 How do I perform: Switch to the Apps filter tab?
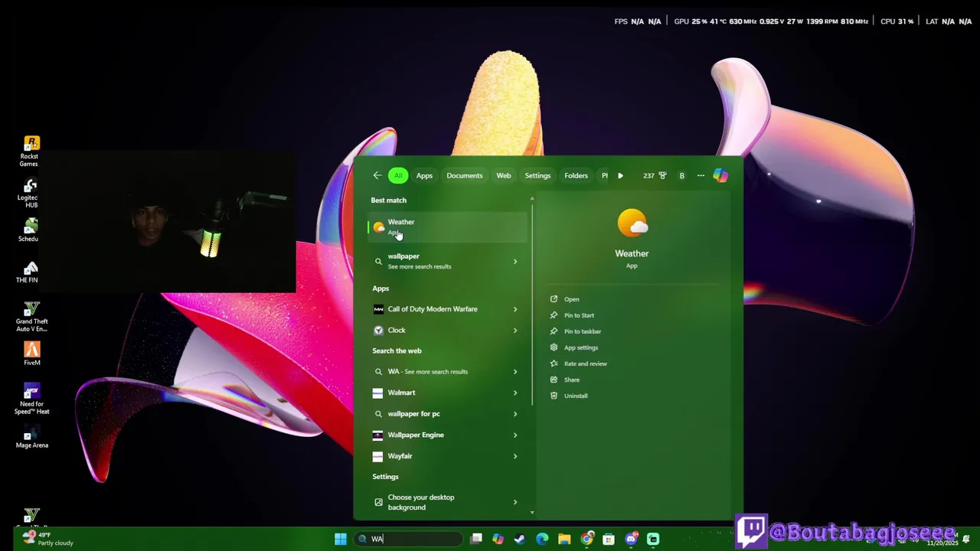[x=424, y=176]
